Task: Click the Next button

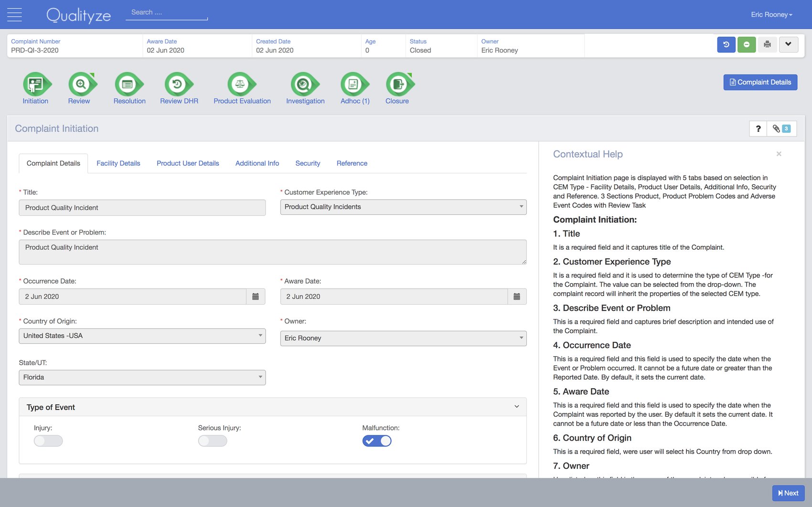Action: (x=788, y=493)
